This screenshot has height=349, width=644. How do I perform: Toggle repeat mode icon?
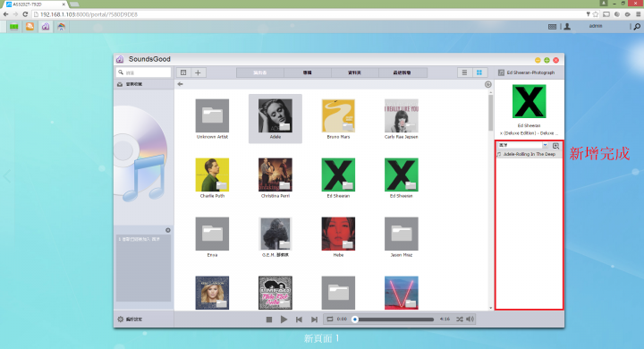(x=330, y=319)
